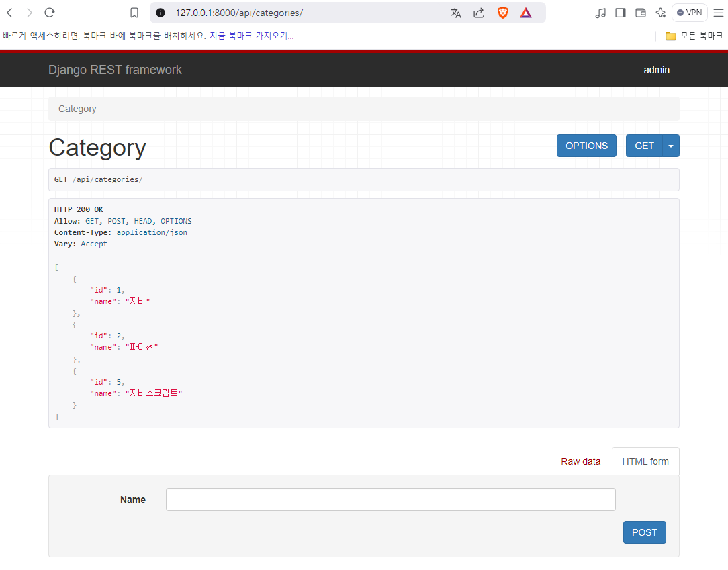Bookmark this page with the bookmark icon
728x570 pixels.
coord(134,13)
